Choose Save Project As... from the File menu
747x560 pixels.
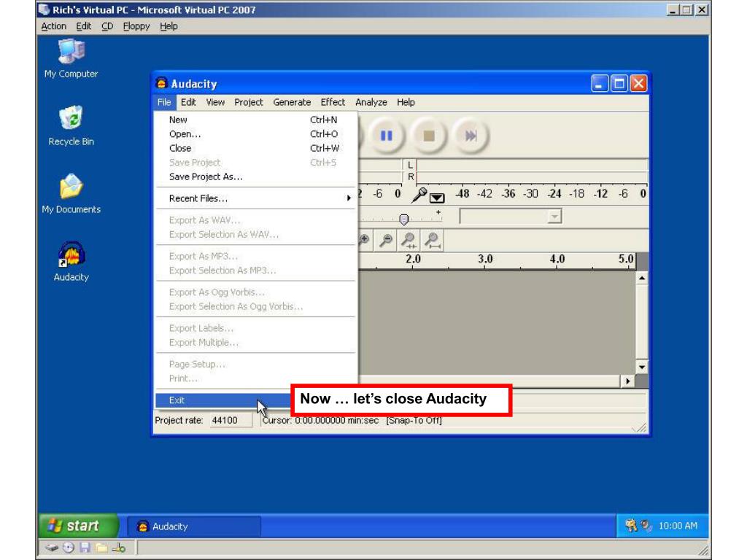pos(256,177)
